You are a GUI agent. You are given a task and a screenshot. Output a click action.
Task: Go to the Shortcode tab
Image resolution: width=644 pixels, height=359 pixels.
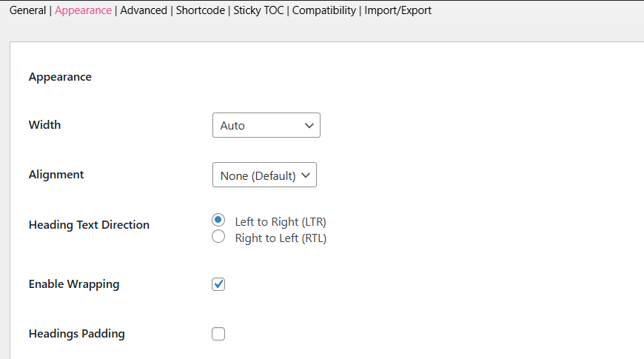(x=201, y=10)
